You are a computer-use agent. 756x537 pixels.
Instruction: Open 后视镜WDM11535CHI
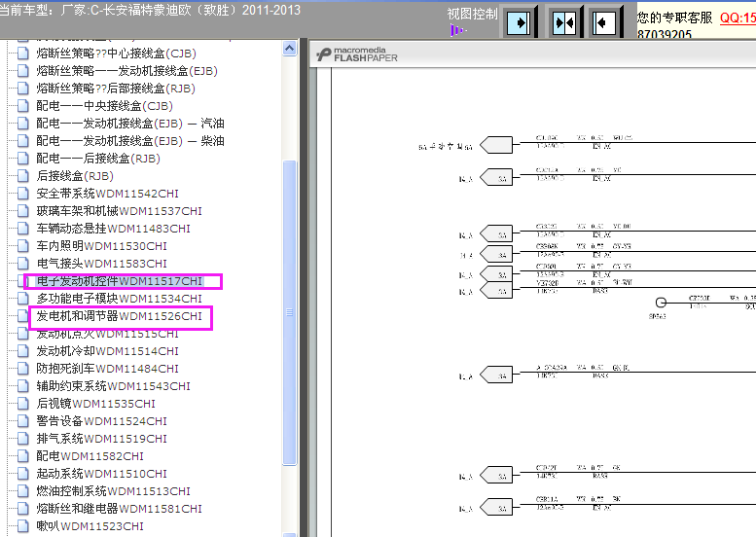96,404
